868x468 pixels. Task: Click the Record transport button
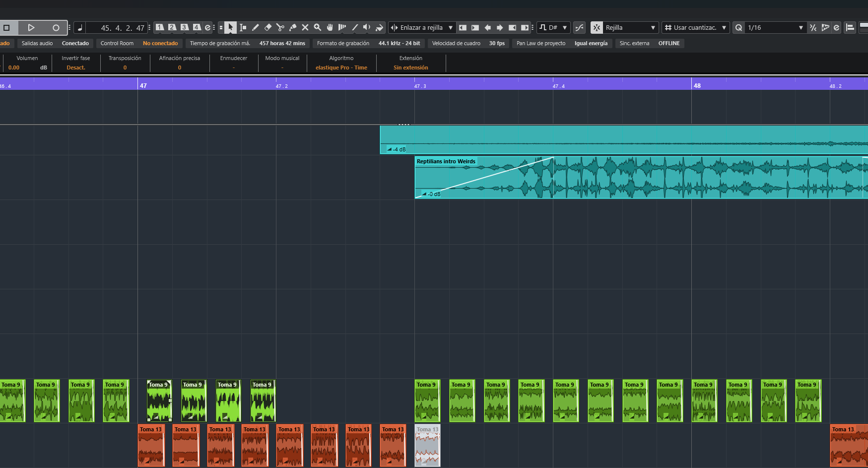point(56,28)
